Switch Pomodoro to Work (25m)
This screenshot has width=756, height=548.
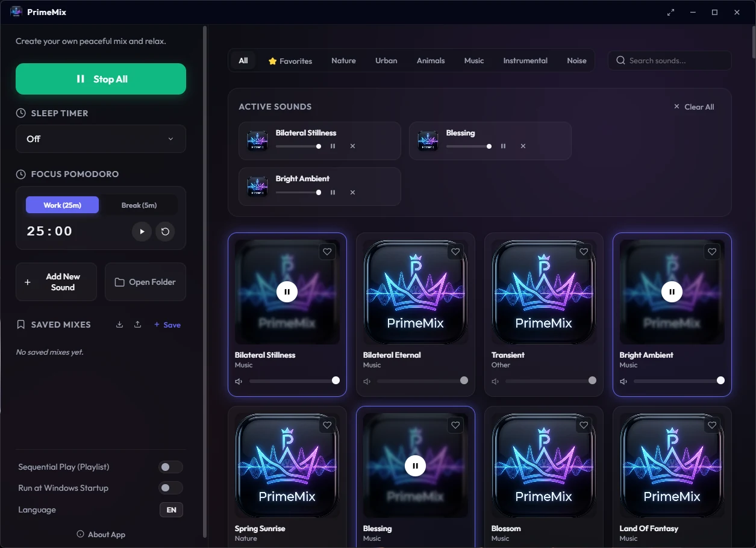tap(62, 205)
